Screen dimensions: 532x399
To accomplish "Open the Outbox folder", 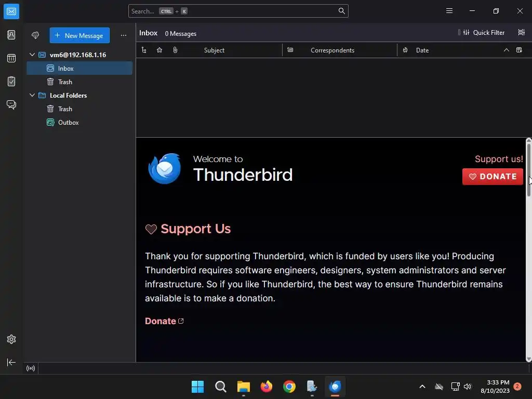I will click(79, 123).
